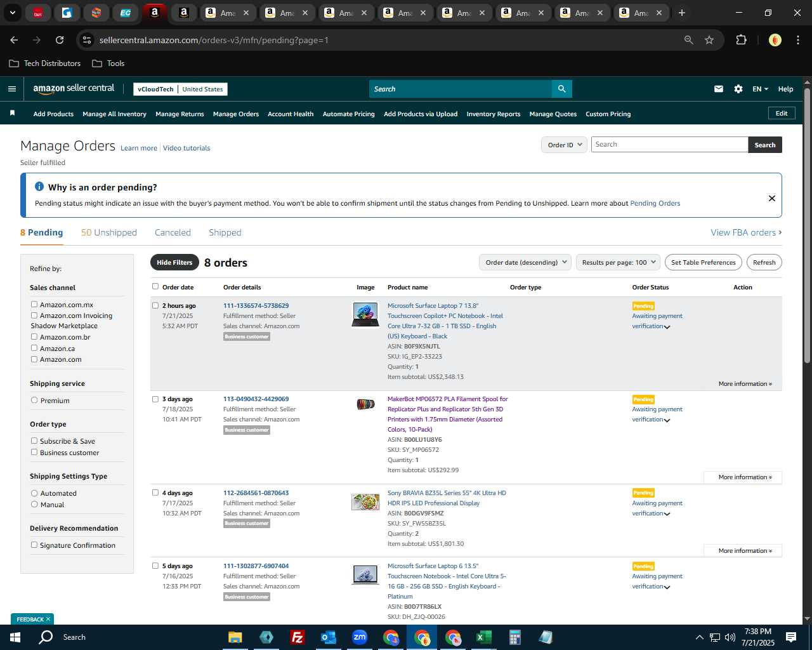Screen dimensions: 812x650
Task: Bookmark this page with star icon
Action: [x=709, y=40]
